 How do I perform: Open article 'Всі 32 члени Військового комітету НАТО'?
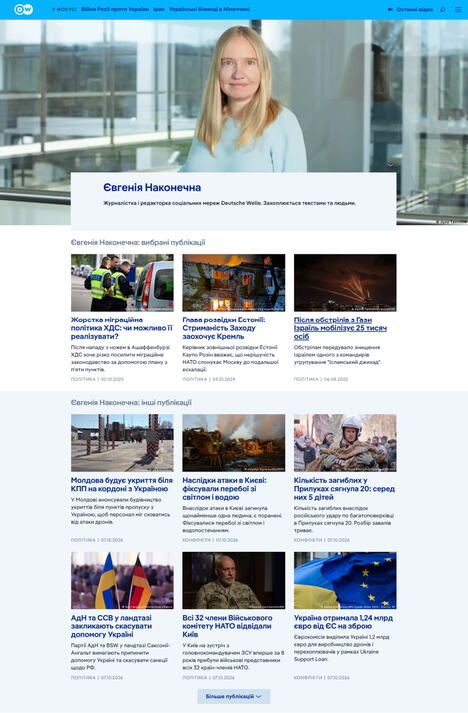tap(227, 626)
